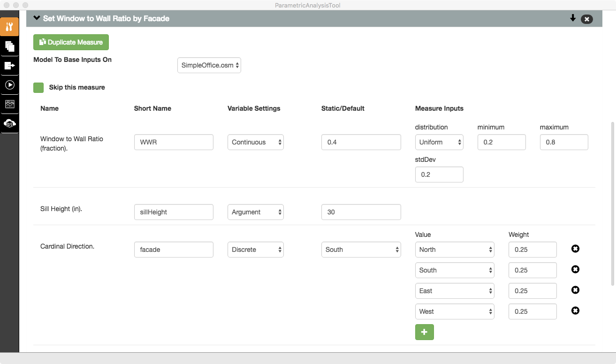Screen dimensions: 616x364
Task: Add a new discrete value with plus button
Action: [x=424, y=332]
